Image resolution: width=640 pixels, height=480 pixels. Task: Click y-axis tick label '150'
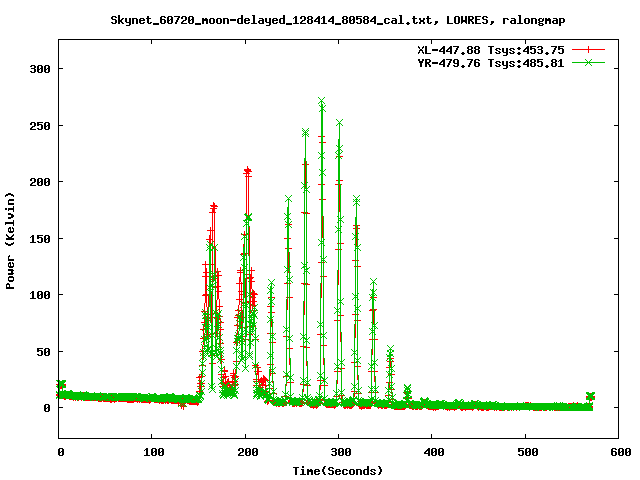tap(40, 239)
